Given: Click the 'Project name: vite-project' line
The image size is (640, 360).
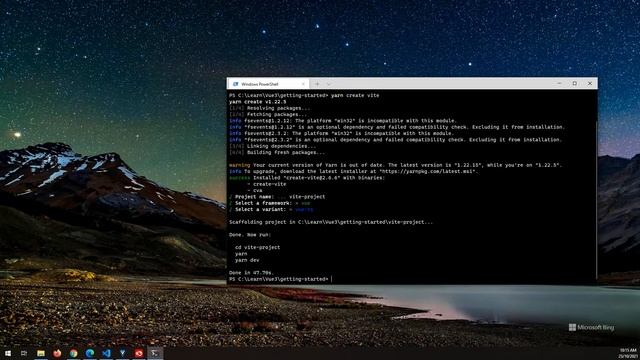Looking at the screenshot, I should [x=277, y=197].
